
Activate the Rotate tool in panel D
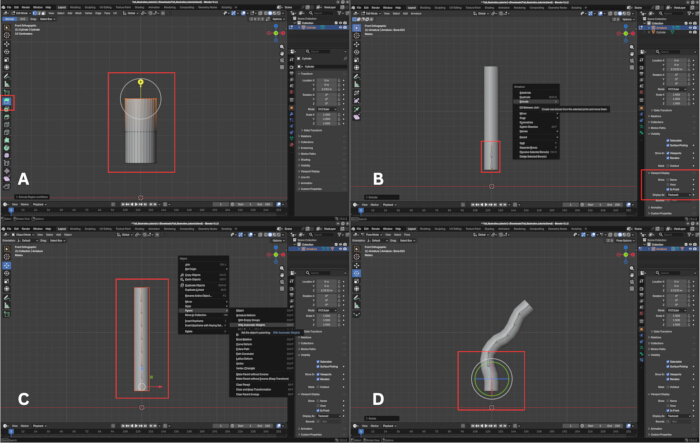click(357, 273)
